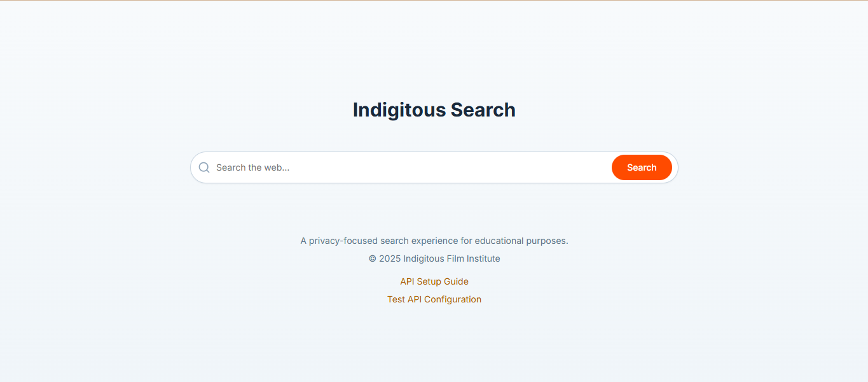Screen dimensions: 868x382
Task: Click the lens icon left of placeholder
Action: point(204,167)
